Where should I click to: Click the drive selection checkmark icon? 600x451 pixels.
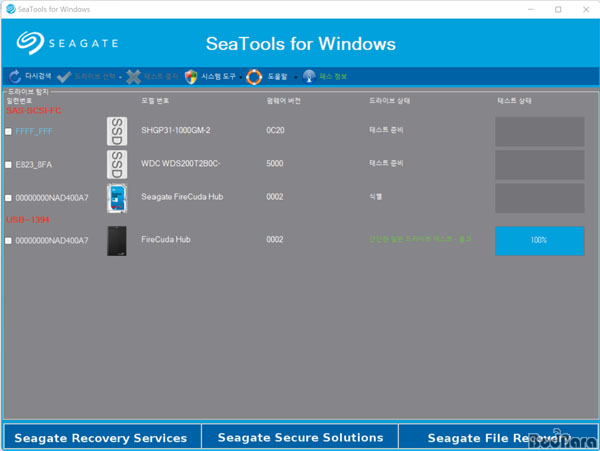[x=64, y=77]
